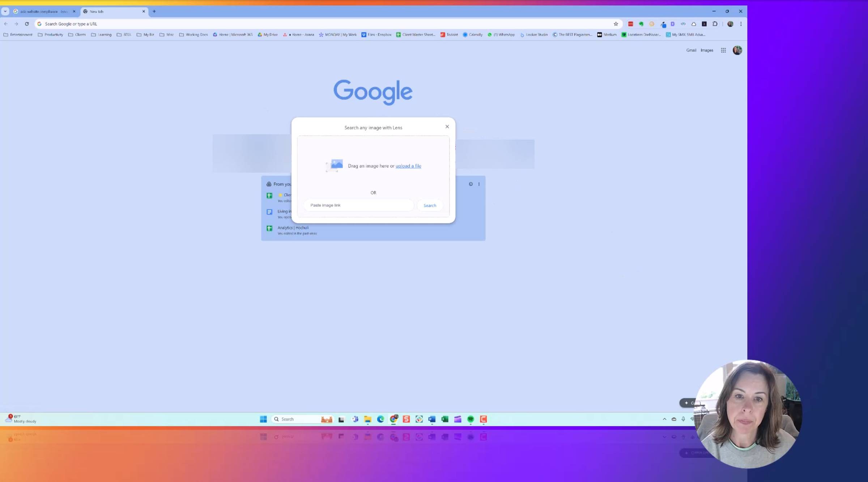Click the OneDrive cloud tray icon
This screenshot has width=868, height=482.
click(x=674, y=419)
